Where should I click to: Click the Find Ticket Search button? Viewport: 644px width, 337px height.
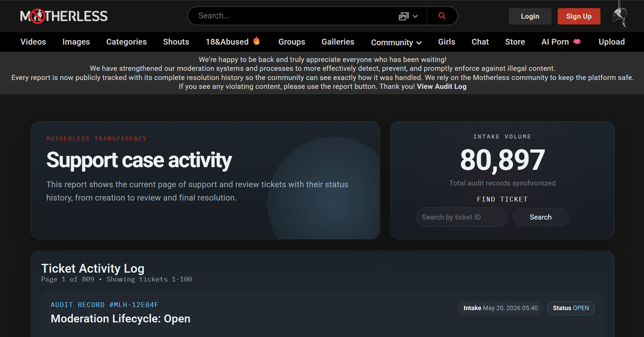pos(540,217)
